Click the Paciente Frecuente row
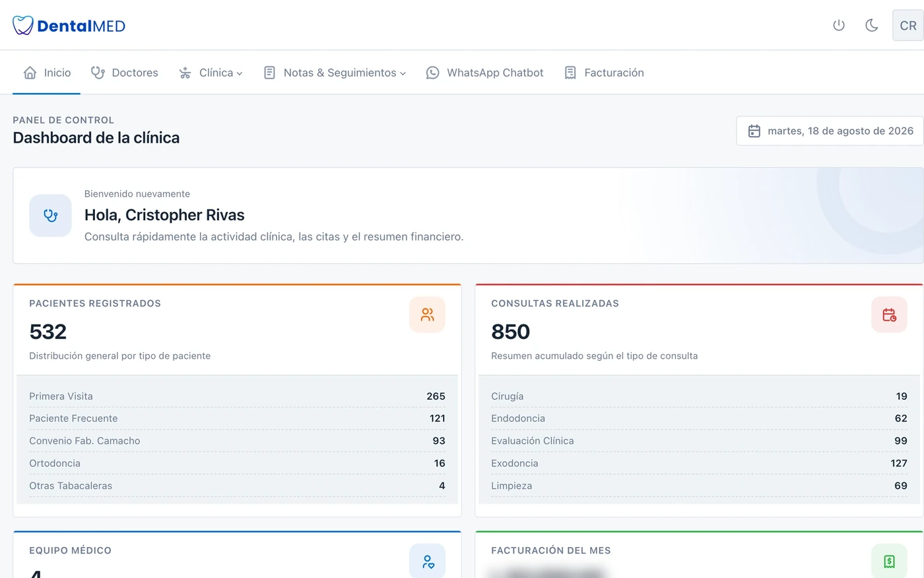Screen dimensions: 924x578 coord(237,418)
